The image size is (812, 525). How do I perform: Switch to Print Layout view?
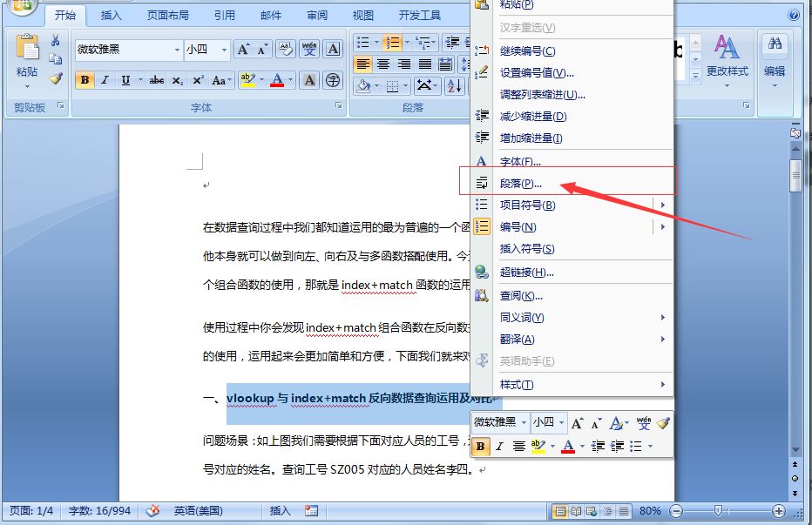tap(560, 512)
